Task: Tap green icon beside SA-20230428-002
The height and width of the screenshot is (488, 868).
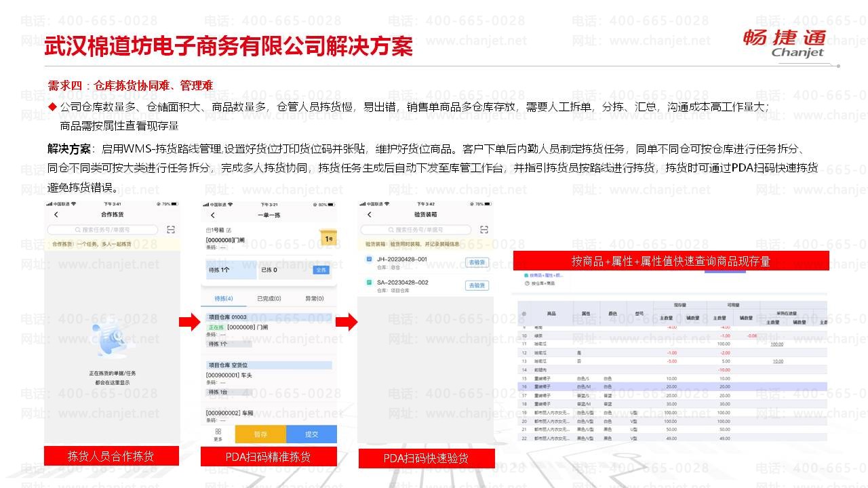Action: coord(369,283)
